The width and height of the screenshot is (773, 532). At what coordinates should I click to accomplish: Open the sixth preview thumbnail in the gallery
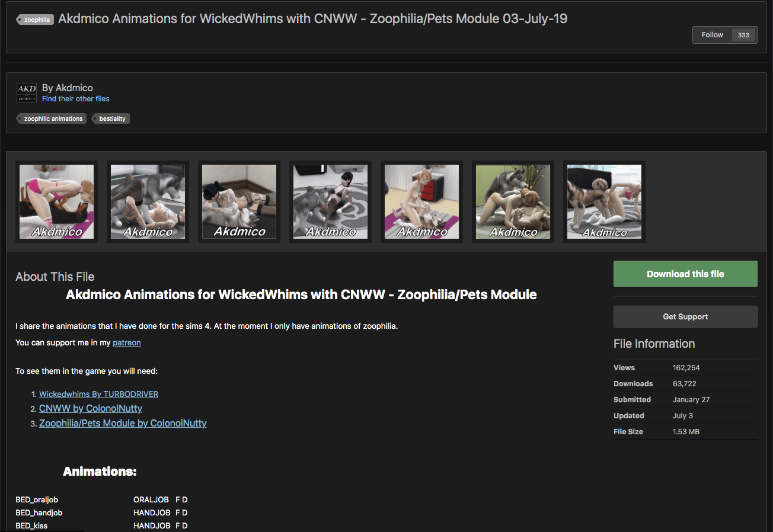click(x=513, y=201)
